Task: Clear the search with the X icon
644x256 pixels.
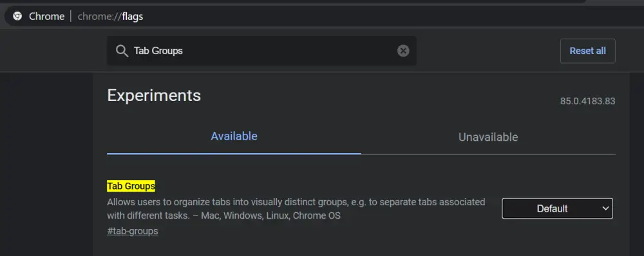Action: pyautogui.click(x=403, y=51)
